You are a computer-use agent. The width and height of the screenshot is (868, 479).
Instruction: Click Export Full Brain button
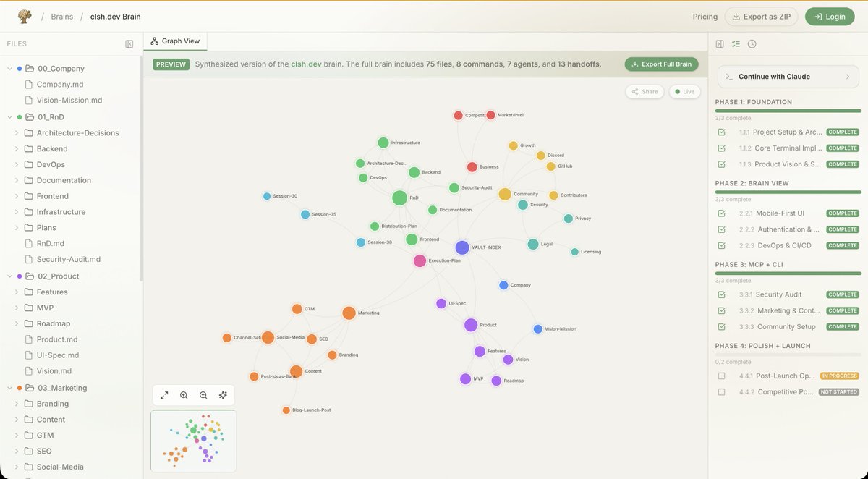(661, 64)
